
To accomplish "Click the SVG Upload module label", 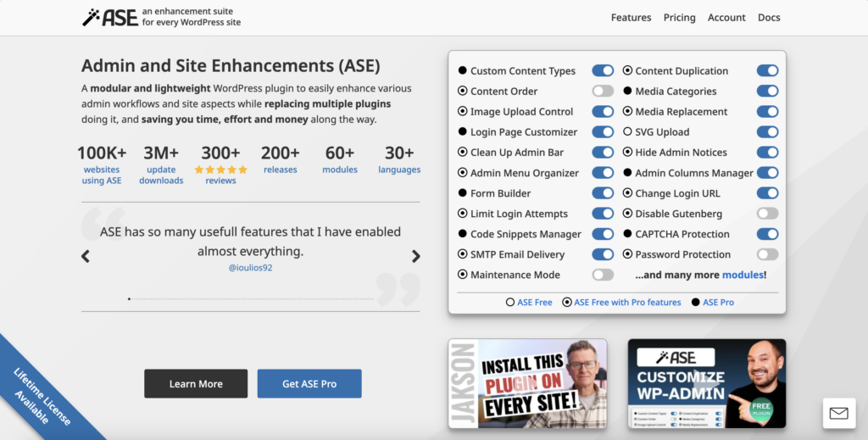I will 662,132.
